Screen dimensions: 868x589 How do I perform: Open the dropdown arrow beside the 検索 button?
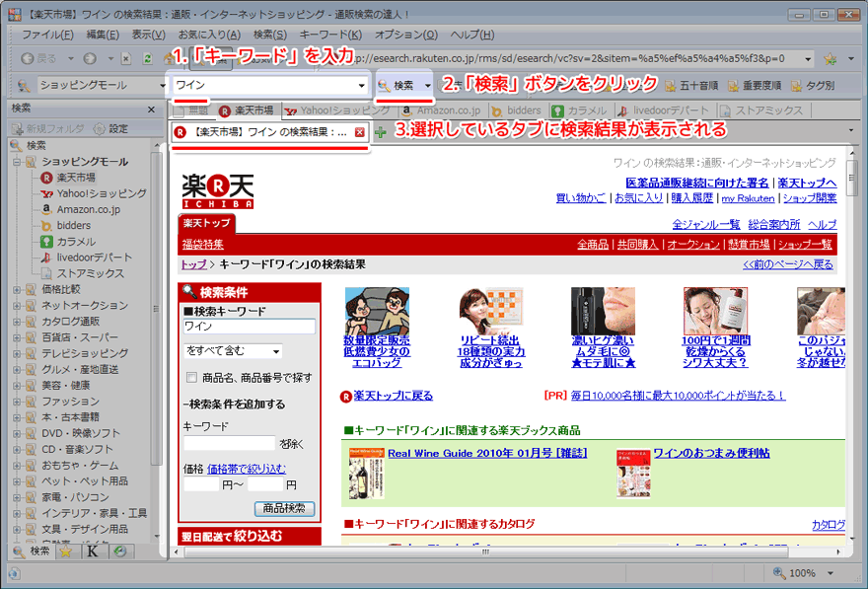[427, 86]
